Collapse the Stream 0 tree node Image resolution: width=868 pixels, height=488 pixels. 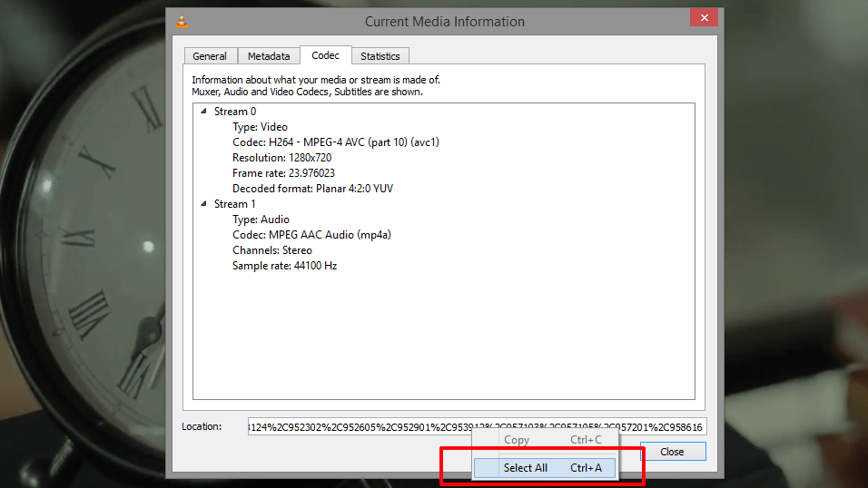pos(203,112)
